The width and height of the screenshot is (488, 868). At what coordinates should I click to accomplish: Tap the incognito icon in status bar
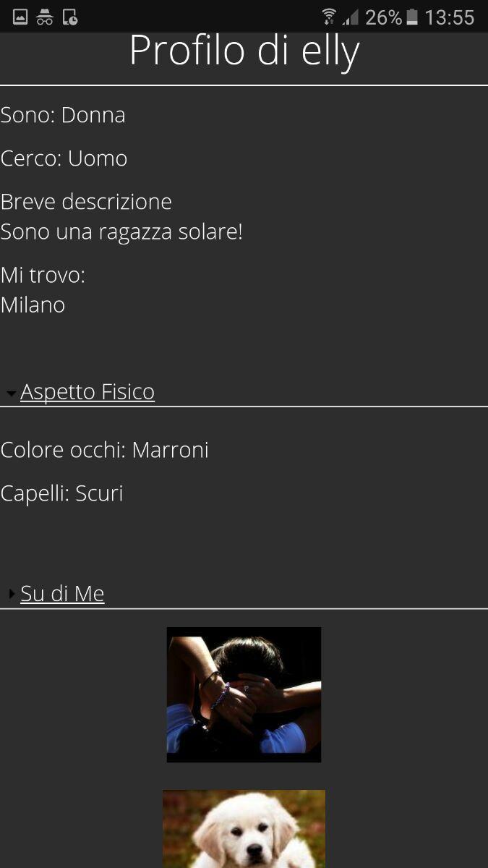tap(45, 17)
